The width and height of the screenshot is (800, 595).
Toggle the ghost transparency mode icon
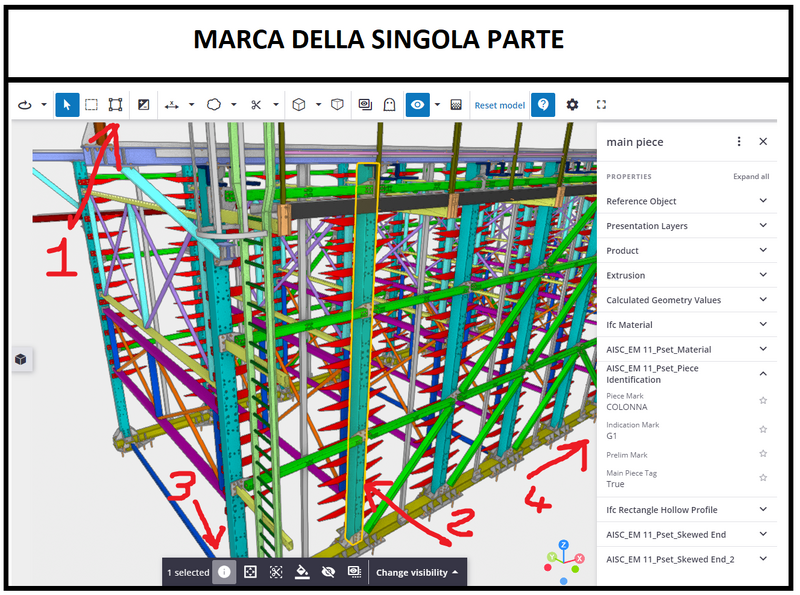click(389, 105)
